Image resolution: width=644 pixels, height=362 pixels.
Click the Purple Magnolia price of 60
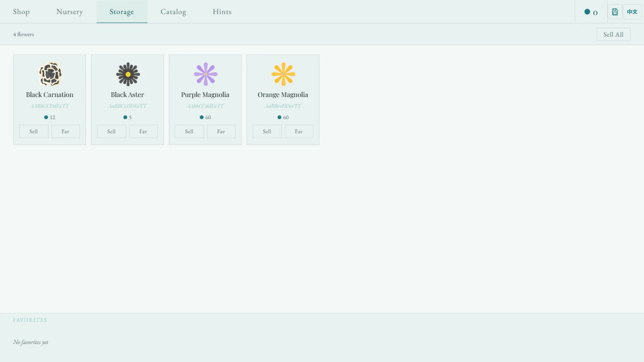click(205, 117)
